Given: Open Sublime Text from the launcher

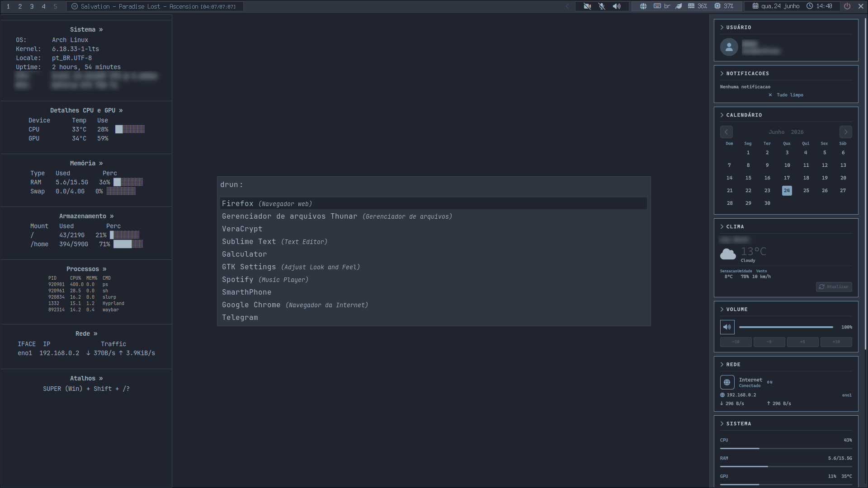Looking at the screenshot, I should (x=434, y=242).
